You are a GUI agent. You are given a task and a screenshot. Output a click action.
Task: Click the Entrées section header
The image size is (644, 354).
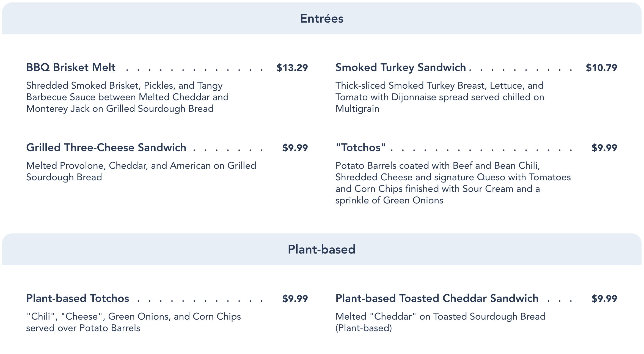pos(321,19)
